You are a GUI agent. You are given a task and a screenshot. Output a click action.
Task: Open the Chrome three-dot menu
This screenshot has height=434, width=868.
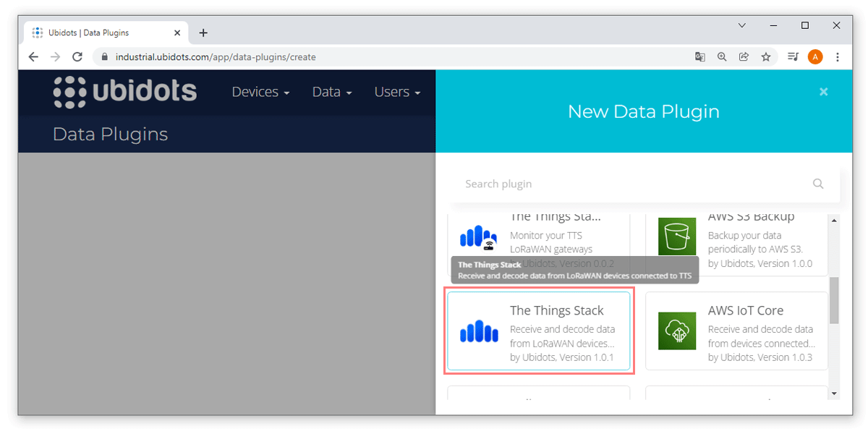point(838,57)
